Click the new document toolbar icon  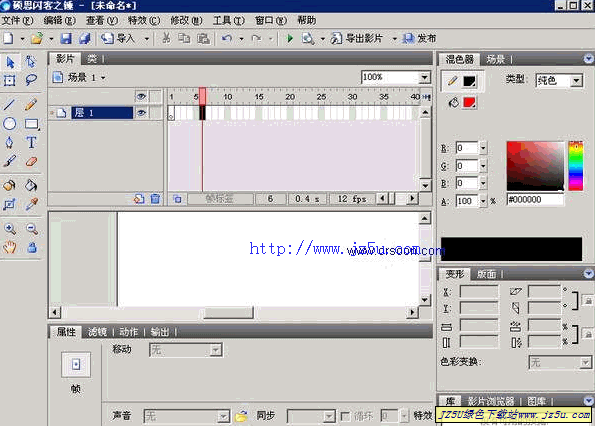click(8, 38)
